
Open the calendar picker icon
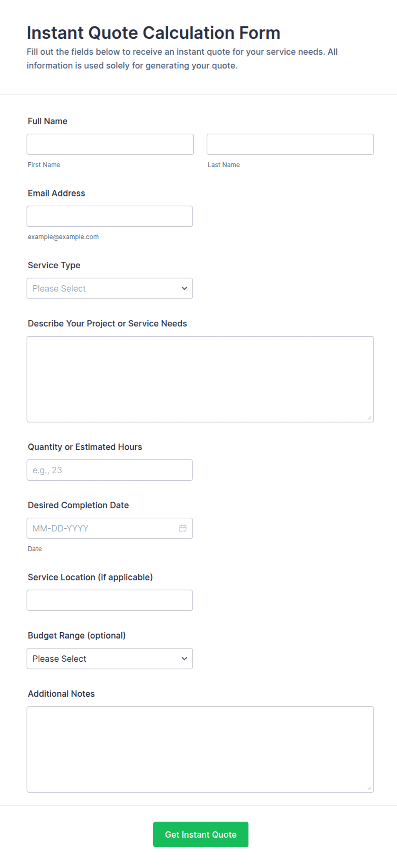coord(183,528)
